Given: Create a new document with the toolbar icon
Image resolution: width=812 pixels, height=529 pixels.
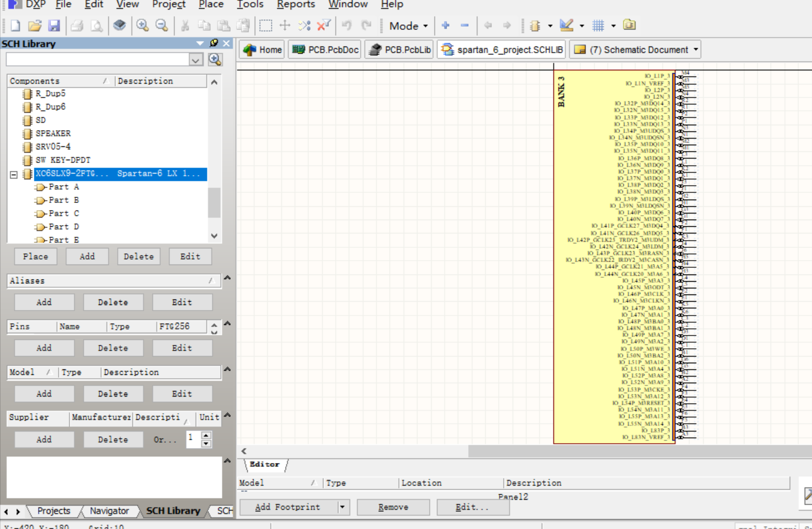Looking at the screenshot, I should coord(16,26).
